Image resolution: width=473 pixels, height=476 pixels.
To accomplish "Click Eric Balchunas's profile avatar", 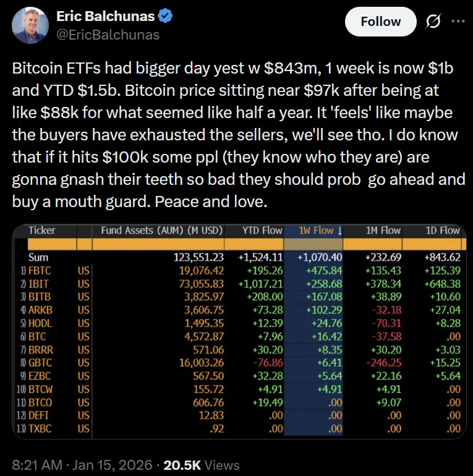I will pos(30,25).
